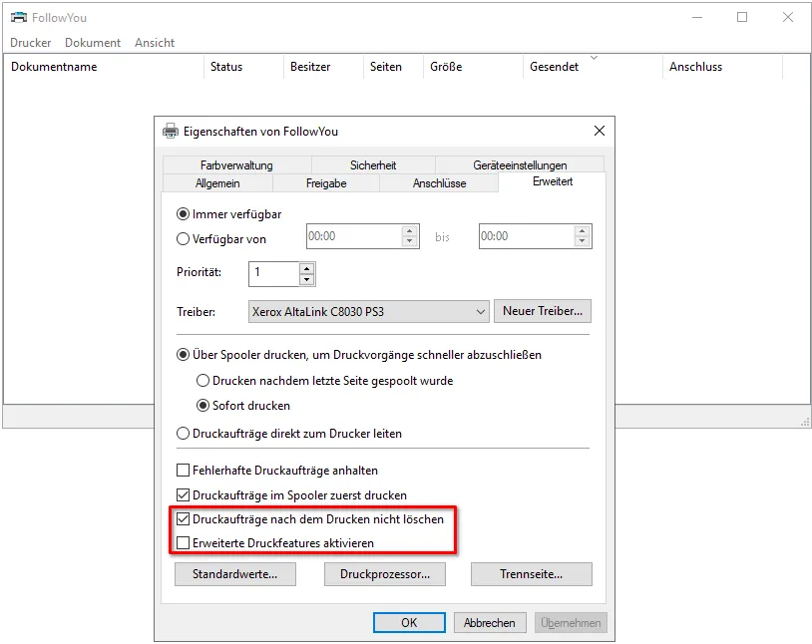Click the printer icon in Eigenschaften dialog title
812x644 pixels.
tap(171, 131)
